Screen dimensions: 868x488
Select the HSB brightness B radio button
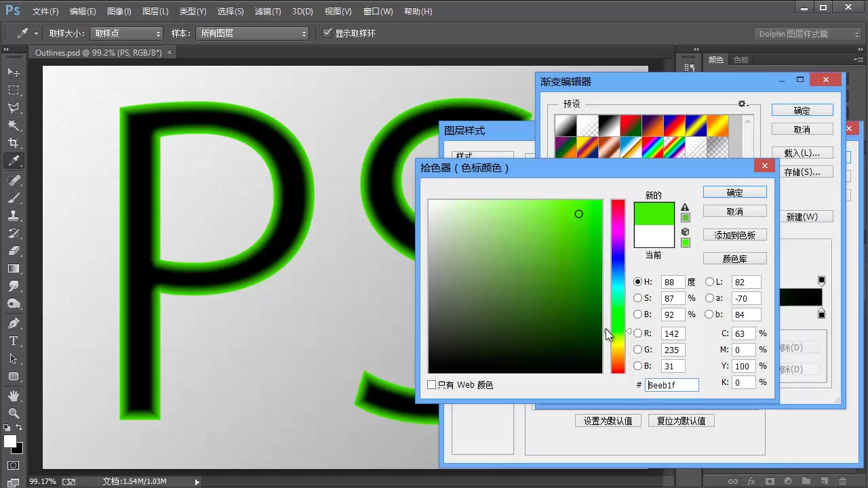(x=637, y=314)
